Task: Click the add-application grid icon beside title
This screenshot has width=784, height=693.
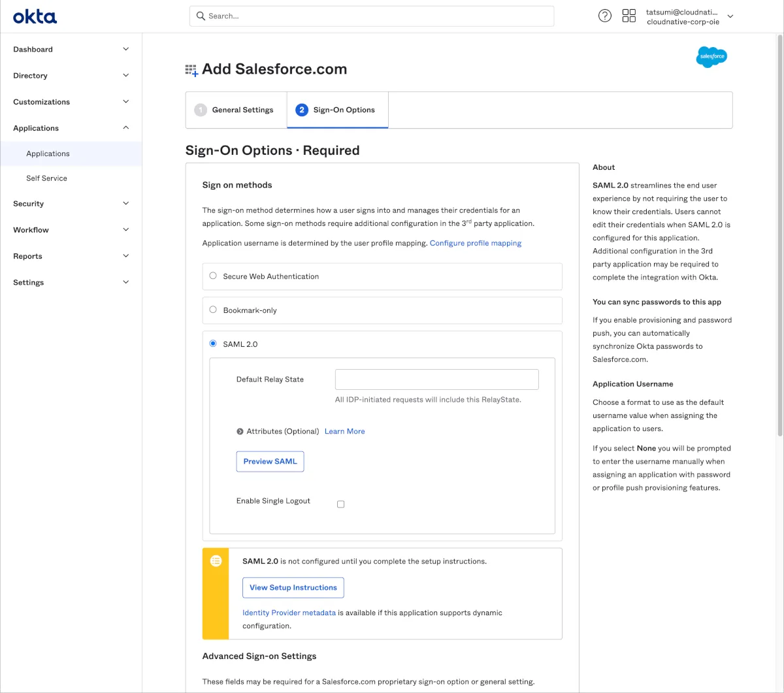Action: [x=191, y=70]
